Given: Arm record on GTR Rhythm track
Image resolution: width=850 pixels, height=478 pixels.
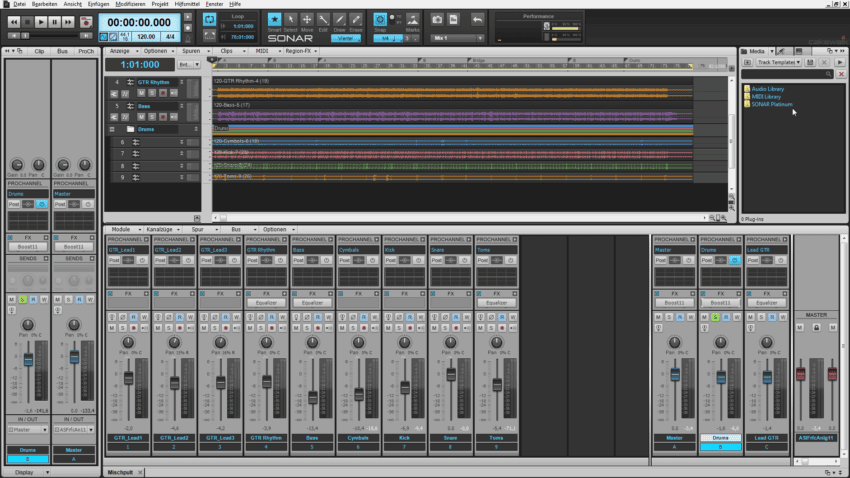Looking at the screenshot, I should click(x=163, y=93).
